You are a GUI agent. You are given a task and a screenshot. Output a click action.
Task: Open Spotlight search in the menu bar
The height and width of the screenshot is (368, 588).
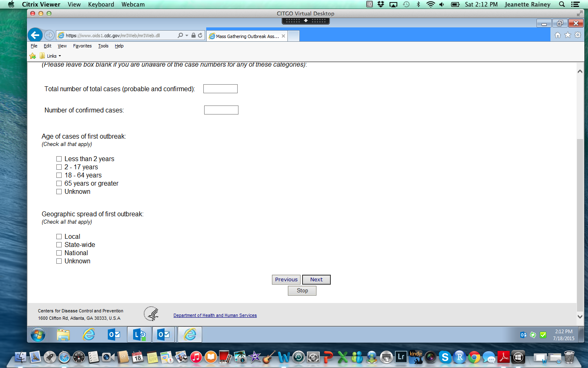562,4
